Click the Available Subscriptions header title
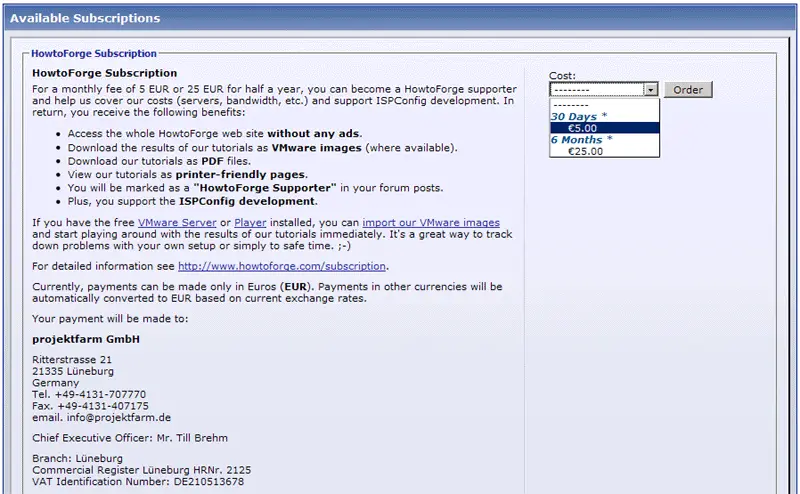This screenshot has width=800, height=494. point(85,18)
